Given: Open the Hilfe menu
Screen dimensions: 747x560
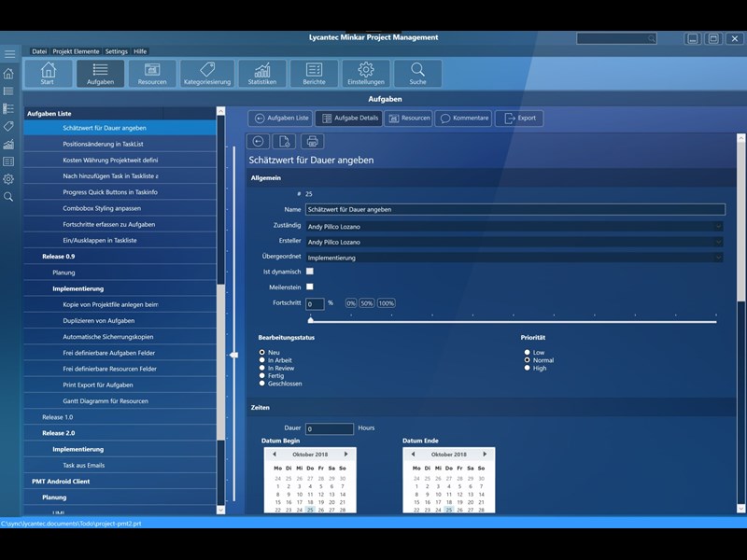Looking at the screenshot, I should pyautogui.click(x=140, y=51).
